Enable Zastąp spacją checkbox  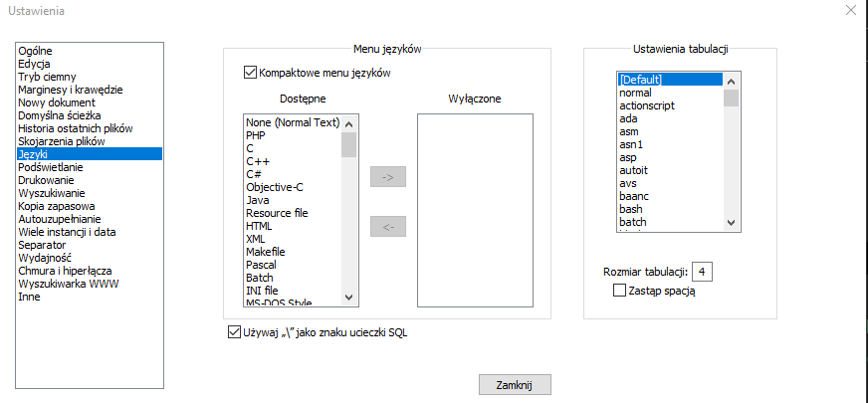tap(620, 291)
